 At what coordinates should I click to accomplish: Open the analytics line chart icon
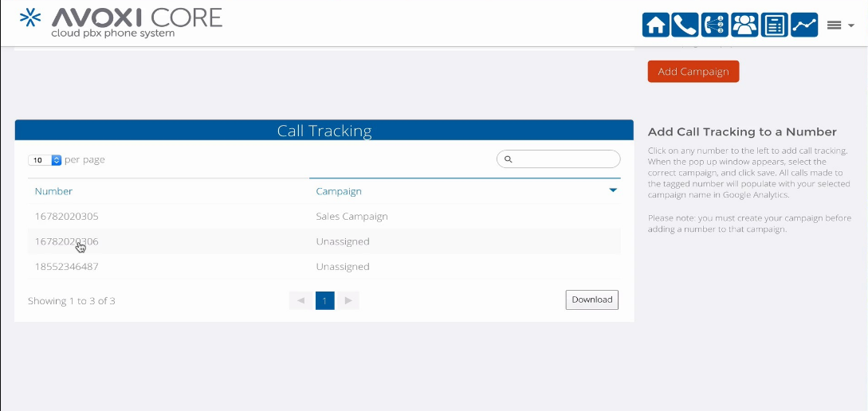[x=804, y=25]
